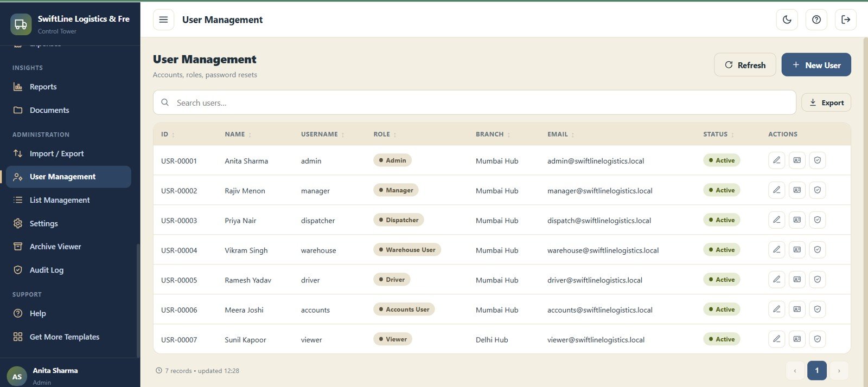
Task: Go to the next page of users
Action: coord(839,371)
